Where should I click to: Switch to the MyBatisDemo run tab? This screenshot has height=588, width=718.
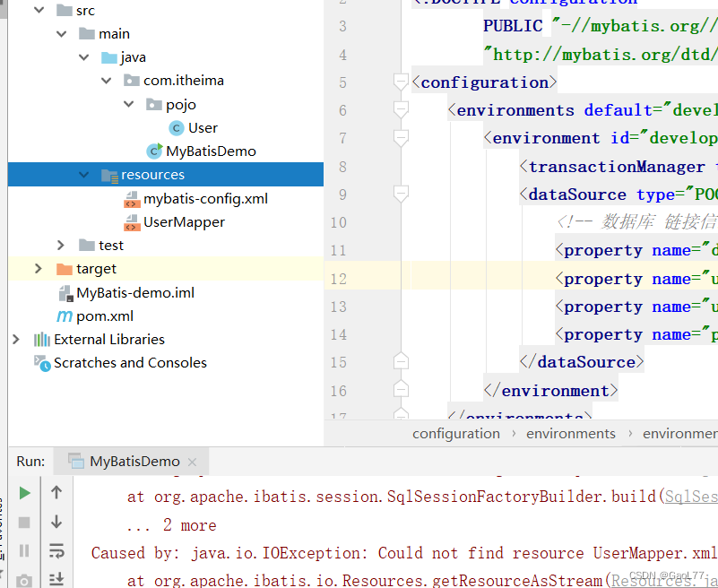(x=133, y=462)
